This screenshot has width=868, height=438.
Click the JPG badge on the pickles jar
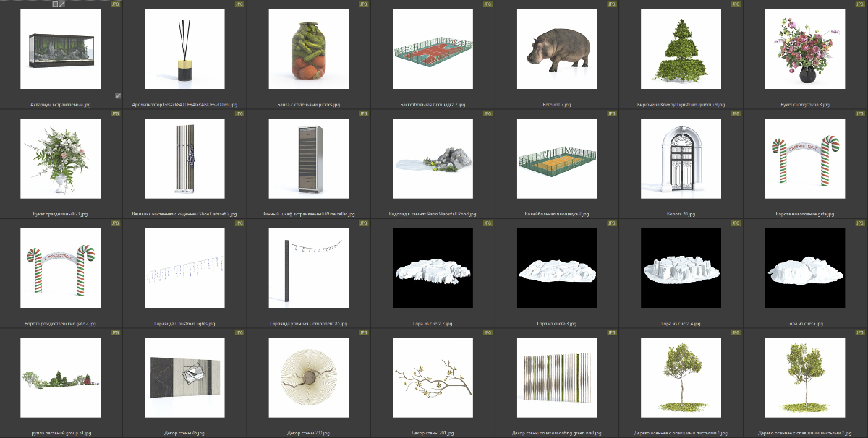(x=363, y=4)
